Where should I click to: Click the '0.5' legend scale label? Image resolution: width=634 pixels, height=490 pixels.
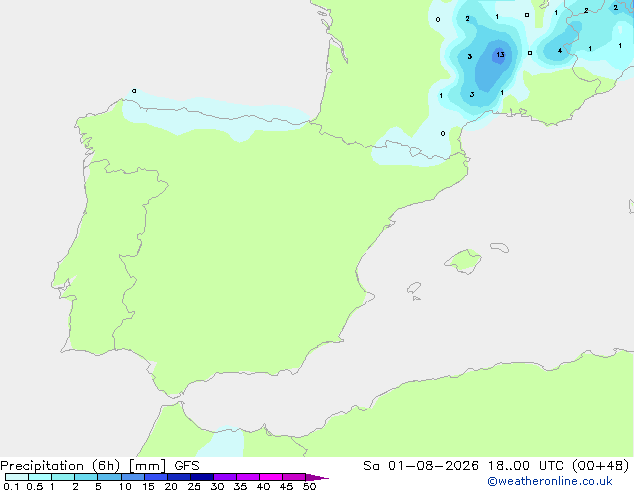click(35, 486)
